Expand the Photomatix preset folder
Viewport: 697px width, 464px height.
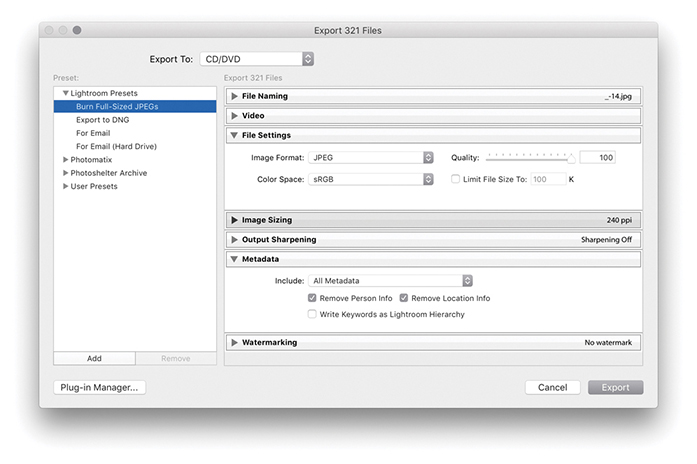click(66, 160)
